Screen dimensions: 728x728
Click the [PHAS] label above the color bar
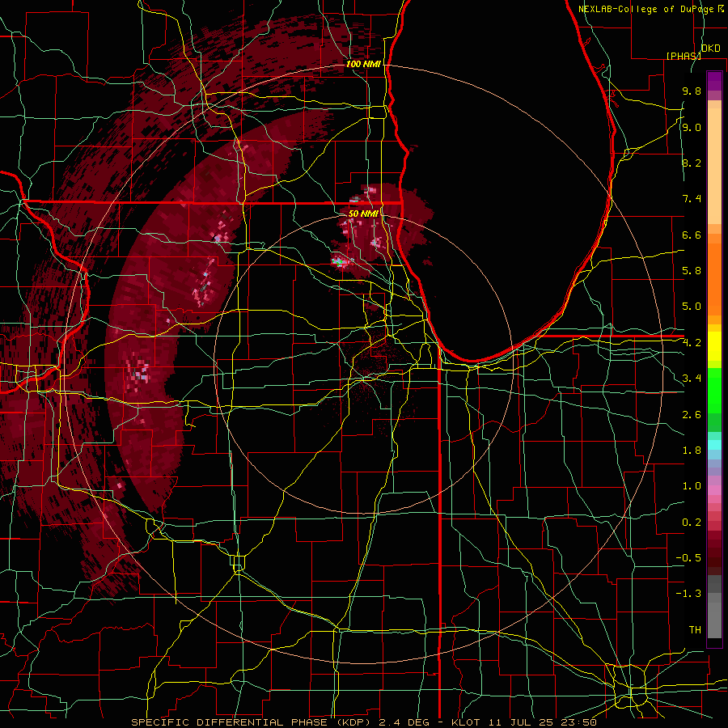(684, 56)
